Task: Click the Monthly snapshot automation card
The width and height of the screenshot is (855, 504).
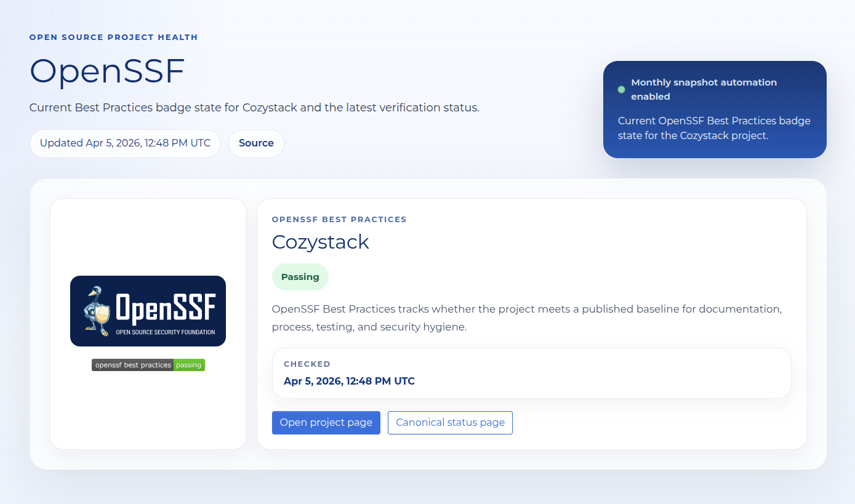Action: click(714, 110)
